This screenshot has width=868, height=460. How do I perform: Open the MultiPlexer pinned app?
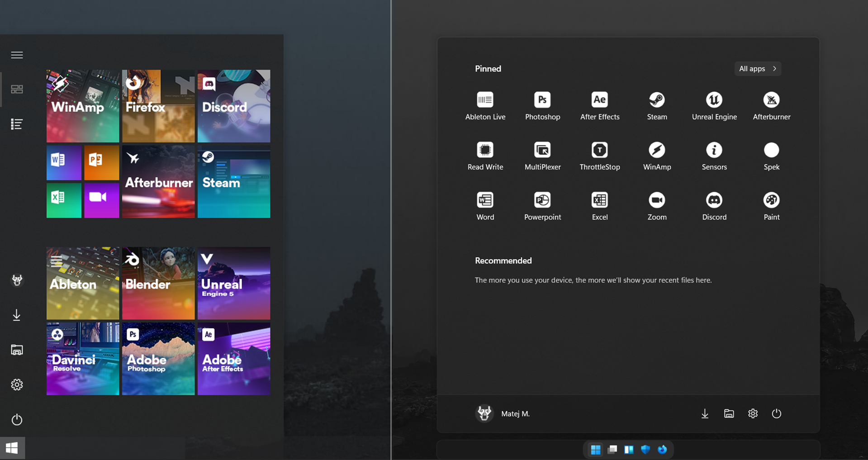click(x=542, y=155)
